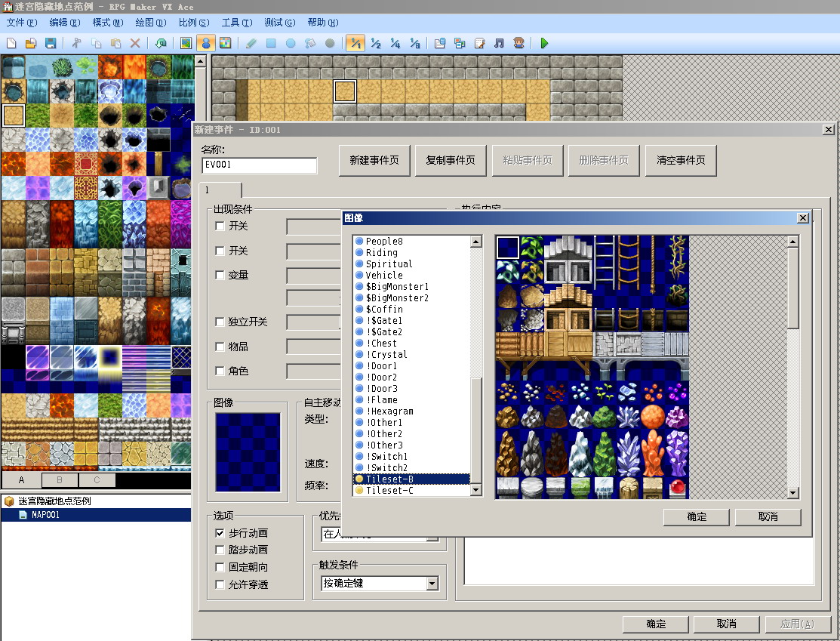The height and width of the screenshot is (641, 840).
Task: Select !Door1 in the image list
Action: (x=412, y=366)
